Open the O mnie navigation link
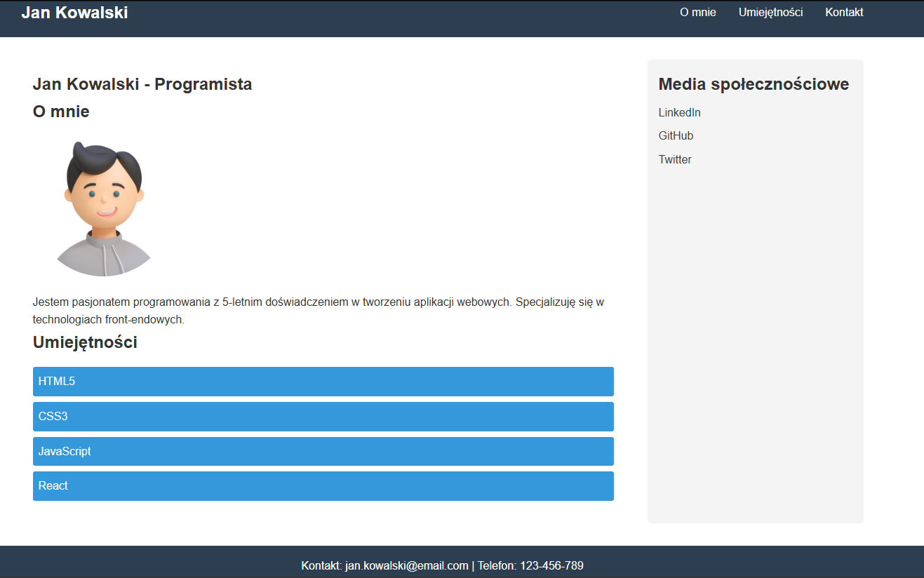Screen dimensions: 924x578 click(697, 13)
